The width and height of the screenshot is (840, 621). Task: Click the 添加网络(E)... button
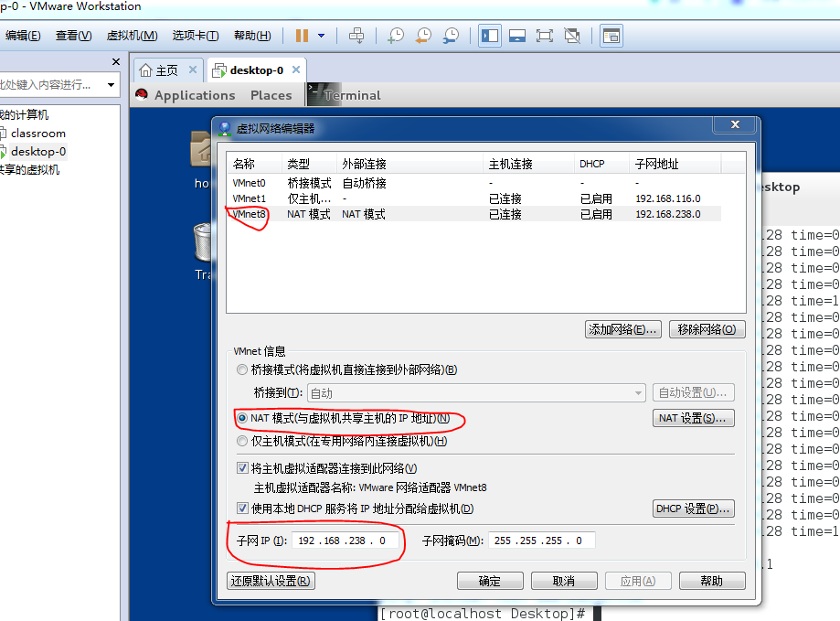coord(623,329)
